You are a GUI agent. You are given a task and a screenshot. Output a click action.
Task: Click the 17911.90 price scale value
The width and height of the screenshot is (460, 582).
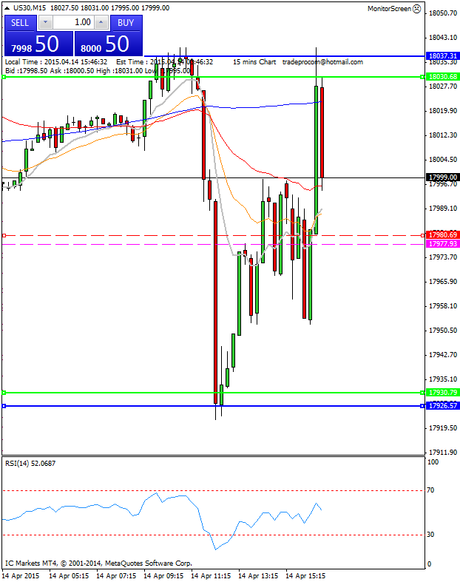pyautogui.click(x=443, y=452)
